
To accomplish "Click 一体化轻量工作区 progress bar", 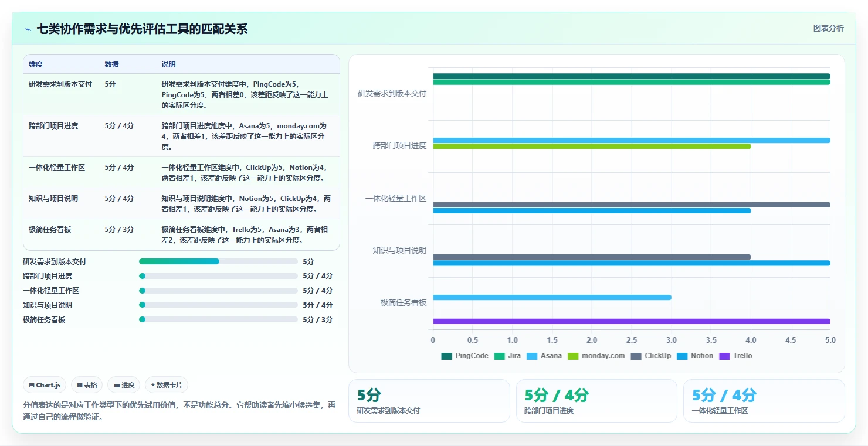I will tap(218, 291).
